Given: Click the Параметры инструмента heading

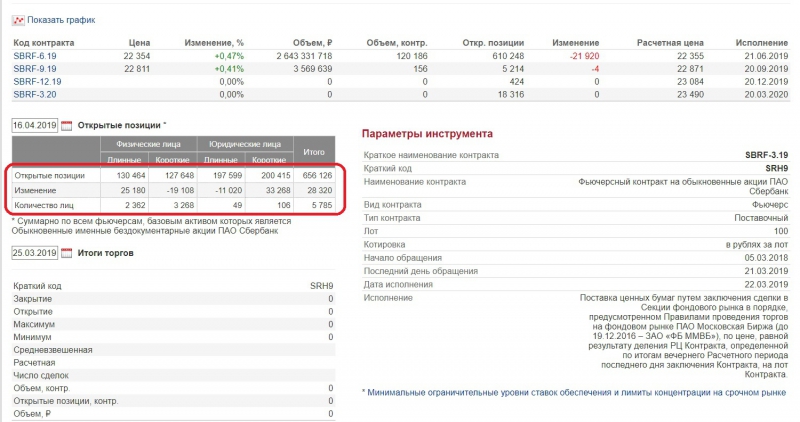Looking at the screenshot, I should tap(428, 134).
